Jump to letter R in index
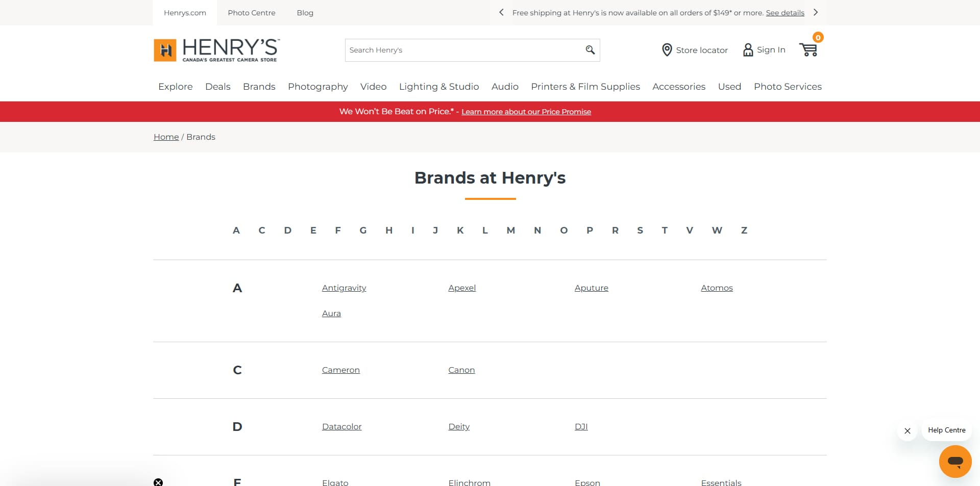 click(x=616, y=231)
